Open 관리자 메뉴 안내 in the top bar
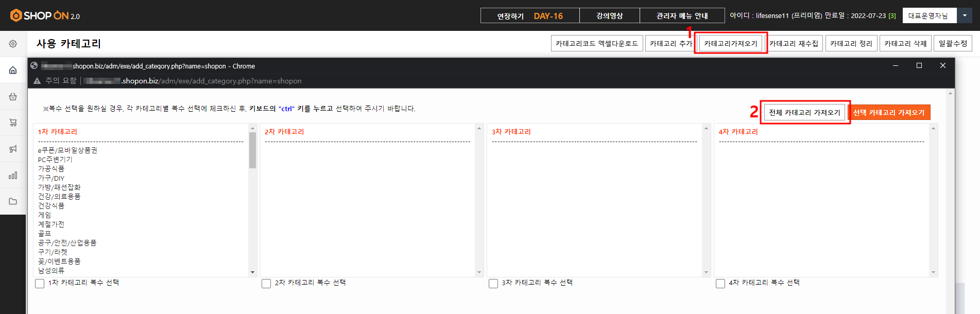 (682, 15)
